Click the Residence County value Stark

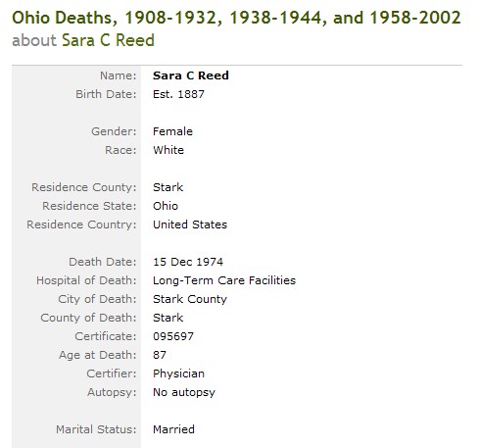[168, 187]
